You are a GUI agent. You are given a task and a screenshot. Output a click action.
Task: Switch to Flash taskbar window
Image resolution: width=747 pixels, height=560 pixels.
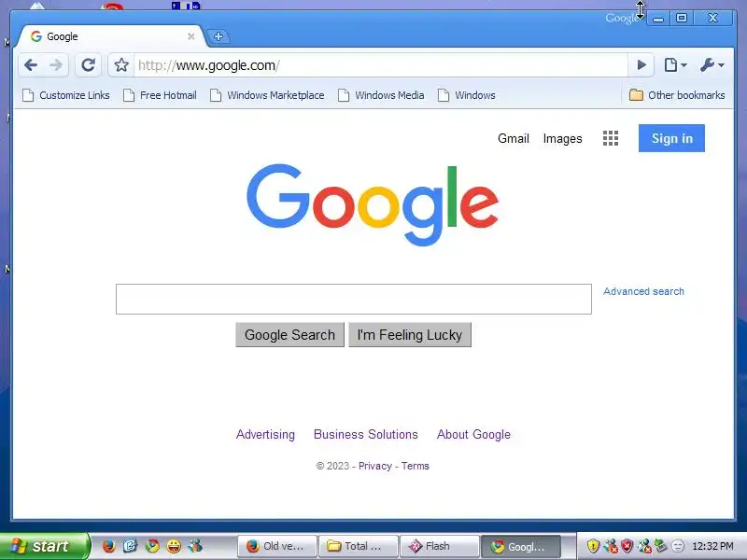click(439, 546)
